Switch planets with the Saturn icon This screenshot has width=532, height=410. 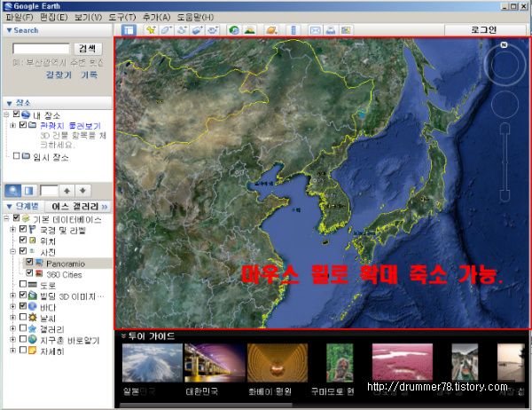pos(271,30)
